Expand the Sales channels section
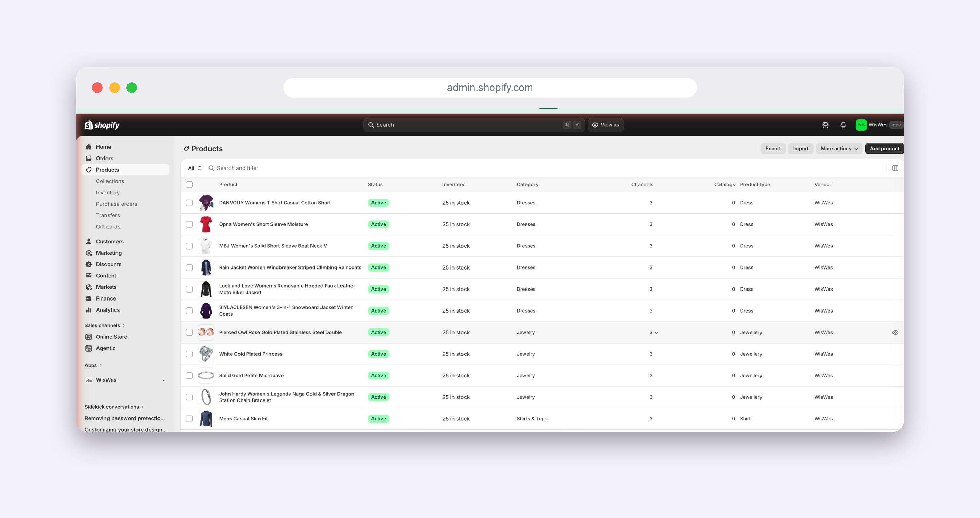The width and height of the screenshot is (980, 518). click(105, 325)
